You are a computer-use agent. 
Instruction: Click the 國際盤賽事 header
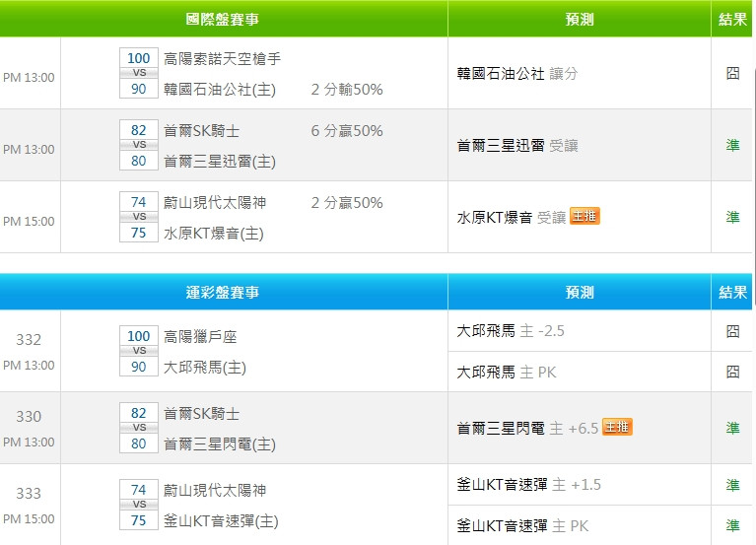(223, 20)
